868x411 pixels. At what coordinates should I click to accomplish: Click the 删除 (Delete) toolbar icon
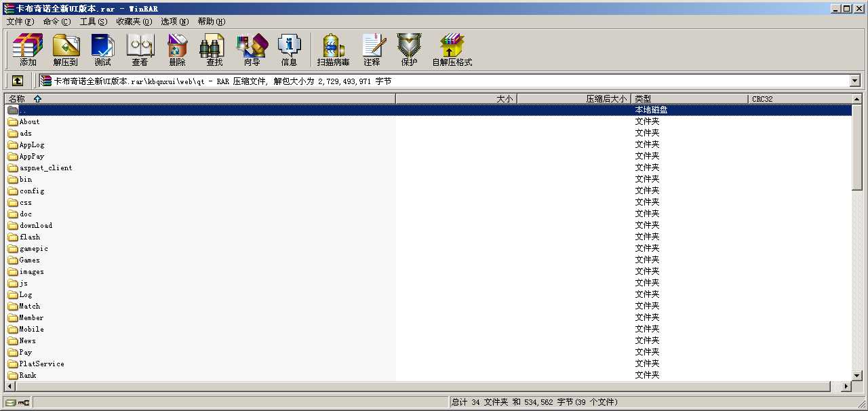177,50
